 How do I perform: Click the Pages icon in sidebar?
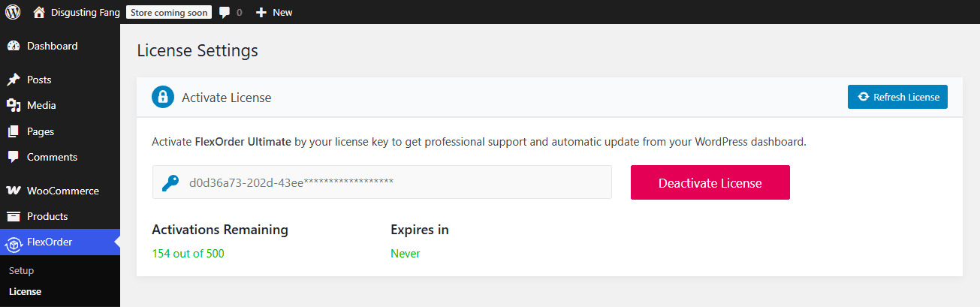point(13,131)
